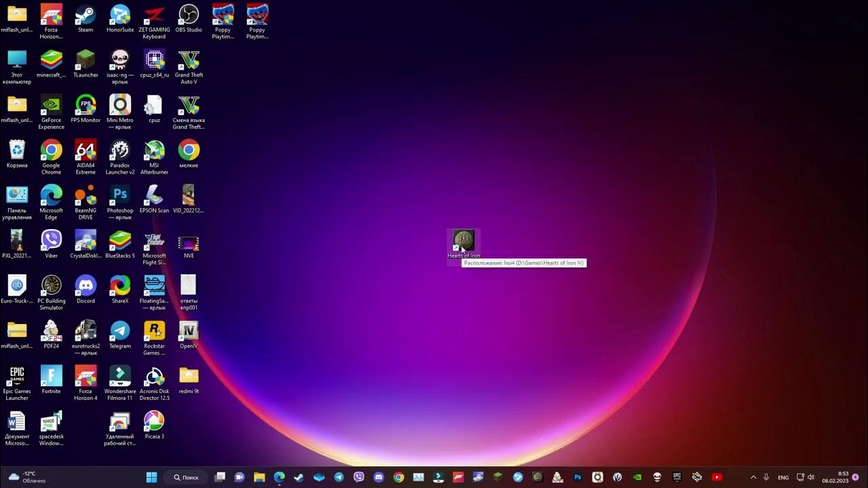Select the Microsoft Edge desktop shortcut
The image size is (868, 488).
pos(51,203)
